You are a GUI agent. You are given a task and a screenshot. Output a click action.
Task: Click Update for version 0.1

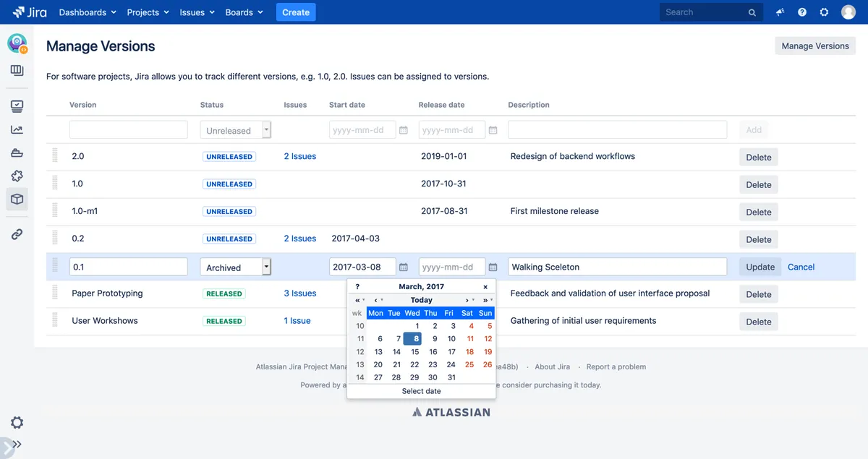[x=760, y=267]
